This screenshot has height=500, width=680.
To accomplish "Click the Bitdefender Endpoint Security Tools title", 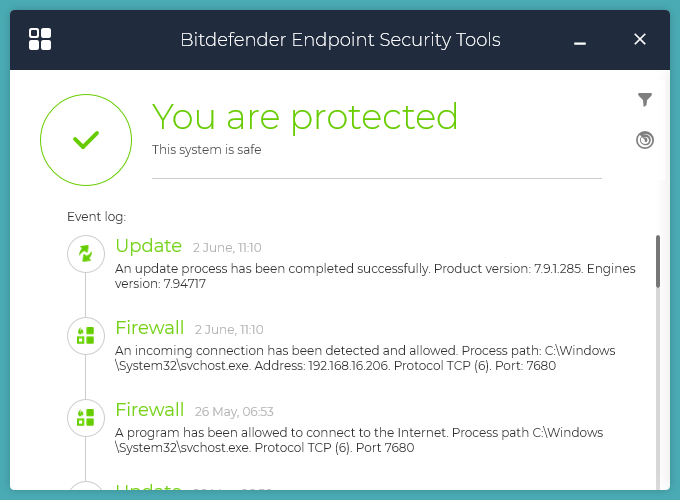I will click(340, 40).
